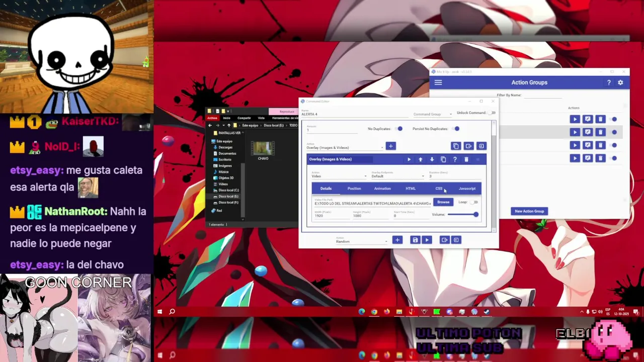Test the command with bottom play button
Image resolution: width=644 pixels, height=362 pixels.
coord(427,240)
